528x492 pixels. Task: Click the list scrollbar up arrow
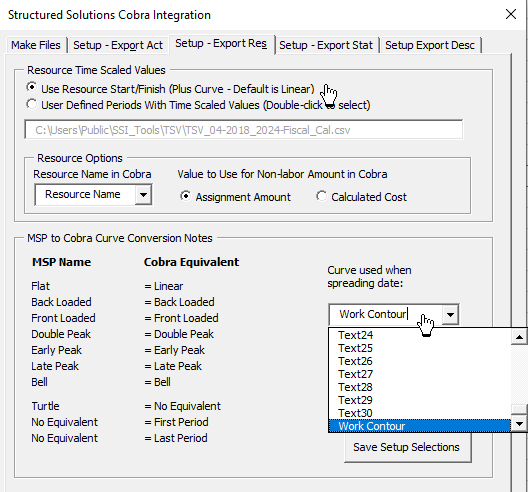click(519, 337)
